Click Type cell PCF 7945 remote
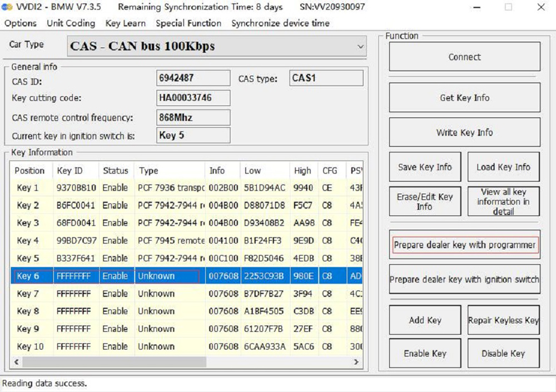The width and height of the screenshot is (556, 392). point(171,241)
